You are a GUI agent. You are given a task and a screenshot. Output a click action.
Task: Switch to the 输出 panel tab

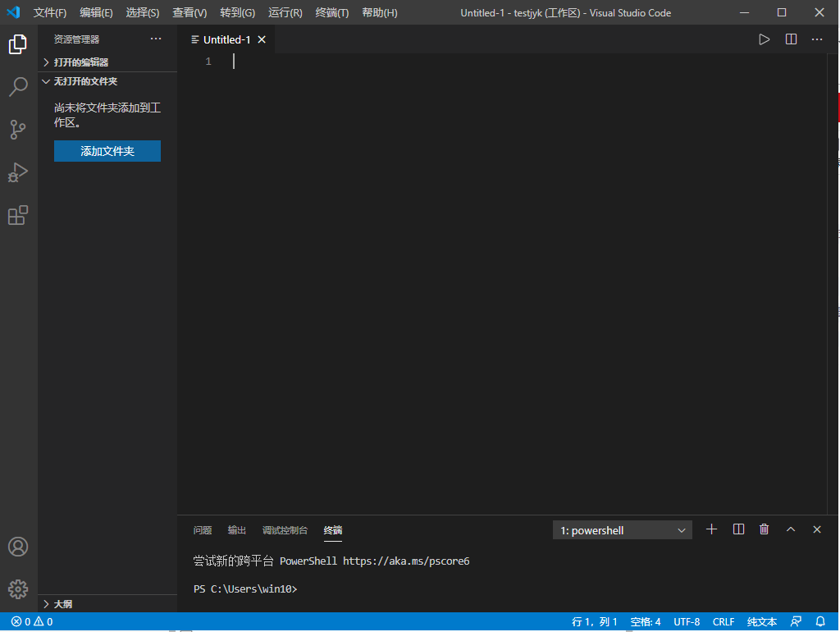[x=237, y=530]
